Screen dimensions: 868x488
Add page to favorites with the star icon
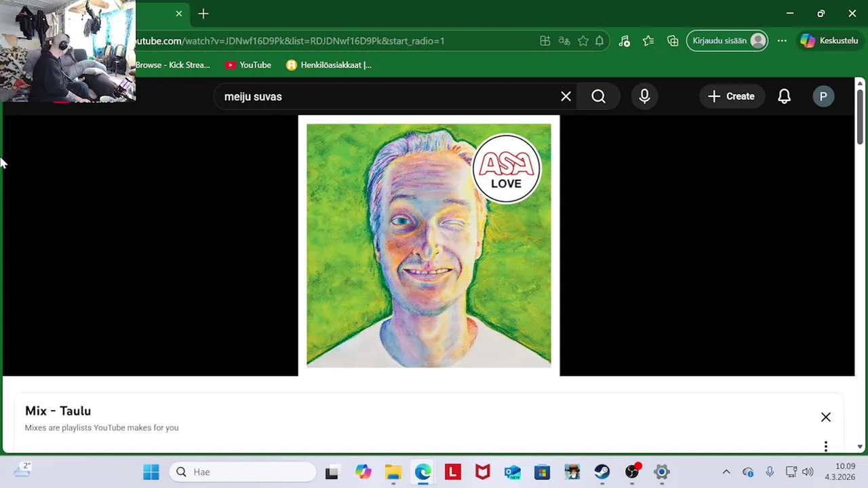click(583, 41)
